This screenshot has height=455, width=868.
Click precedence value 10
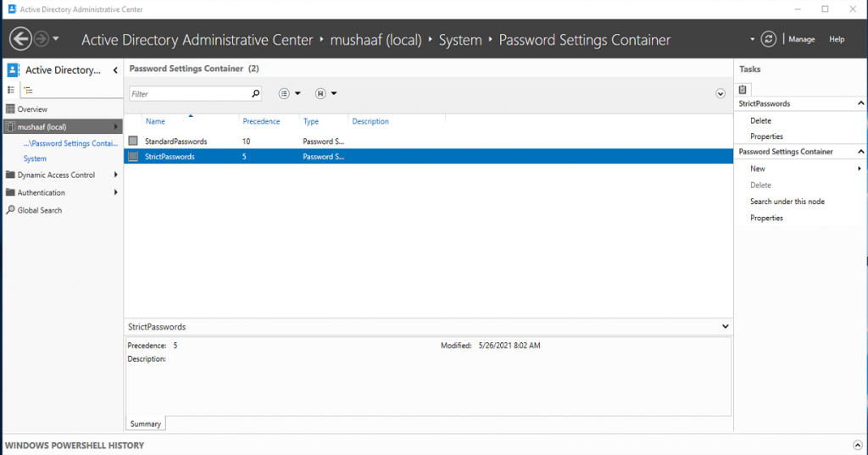point(247,141)
